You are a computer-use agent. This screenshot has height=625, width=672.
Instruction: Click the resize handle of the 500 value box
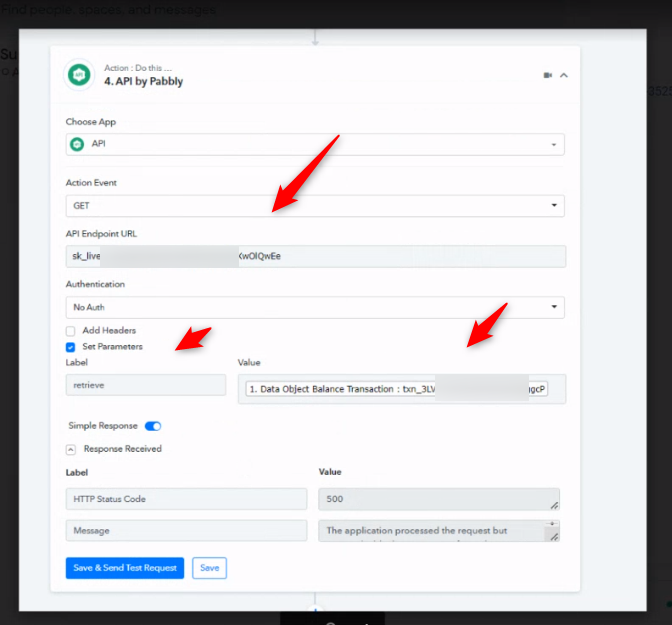click(x=554, y=505)
